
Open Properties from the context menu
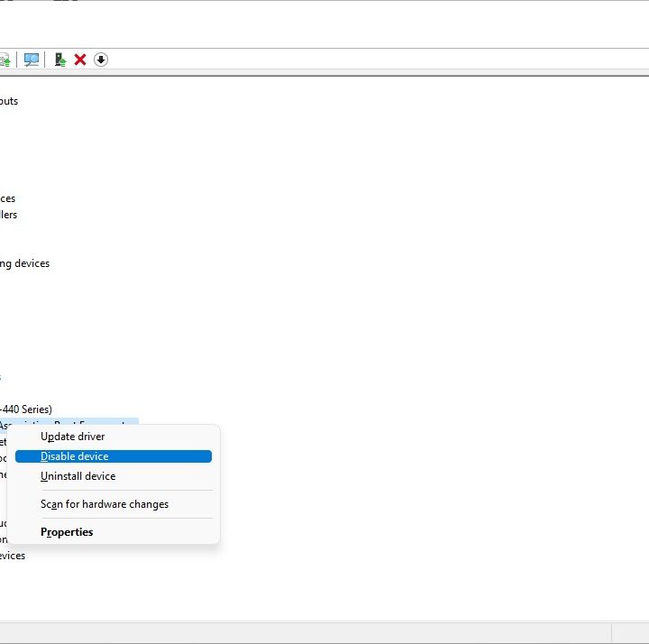(114, 532)
